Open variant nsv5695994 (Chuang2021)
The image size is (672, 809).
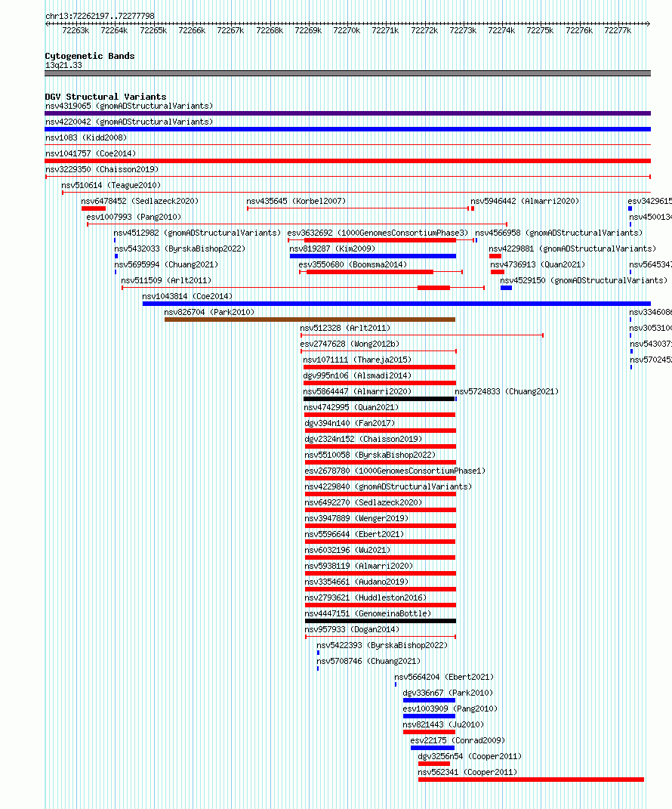click(x=166, y=264)
